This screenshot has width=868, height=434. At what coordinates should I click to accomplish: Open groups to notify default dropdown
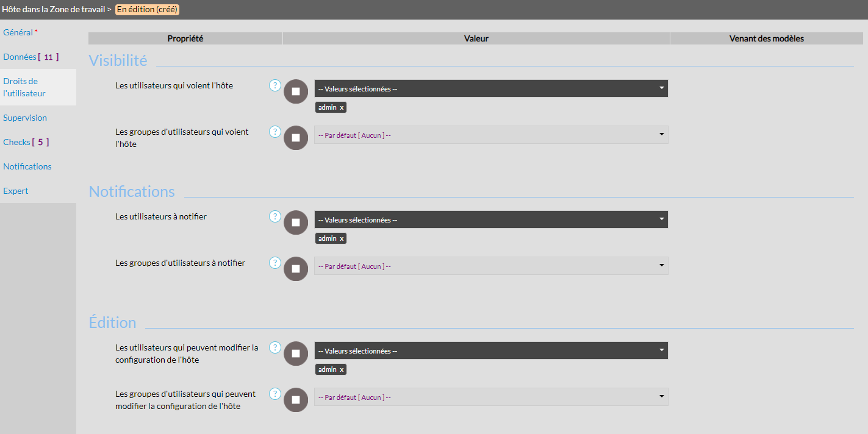click(x=490, y=266)
